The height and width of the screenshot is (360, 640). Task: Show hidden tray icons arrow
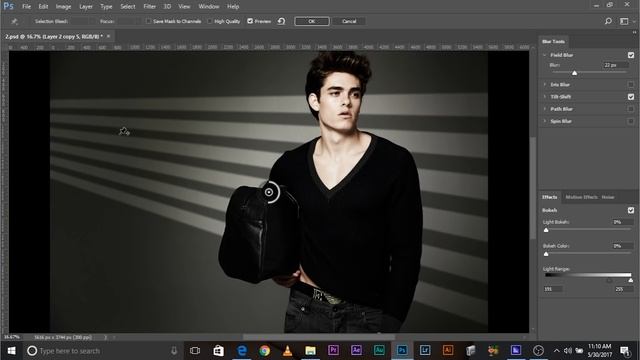556,351
